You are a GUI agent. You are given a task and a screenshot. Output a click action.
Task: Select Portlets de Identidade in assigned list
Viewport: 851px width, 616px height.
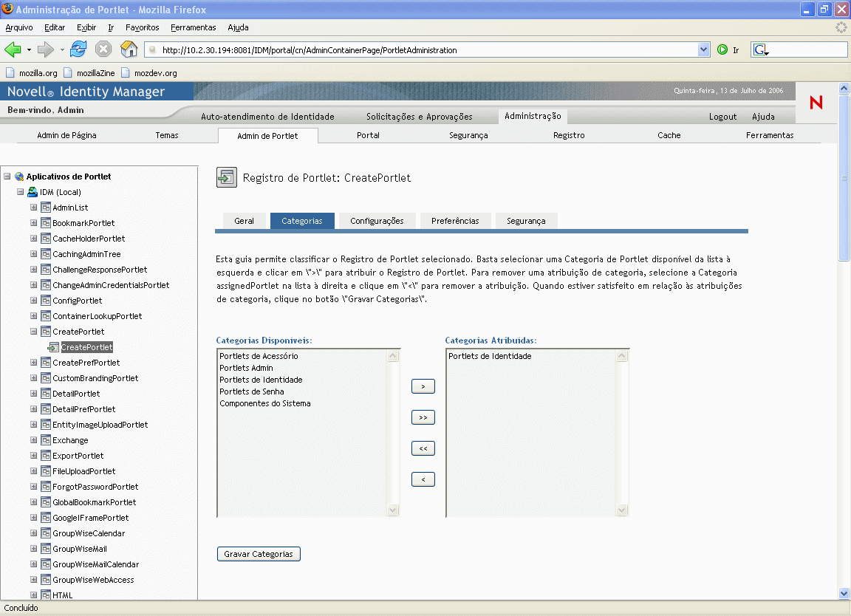(490, 356)
